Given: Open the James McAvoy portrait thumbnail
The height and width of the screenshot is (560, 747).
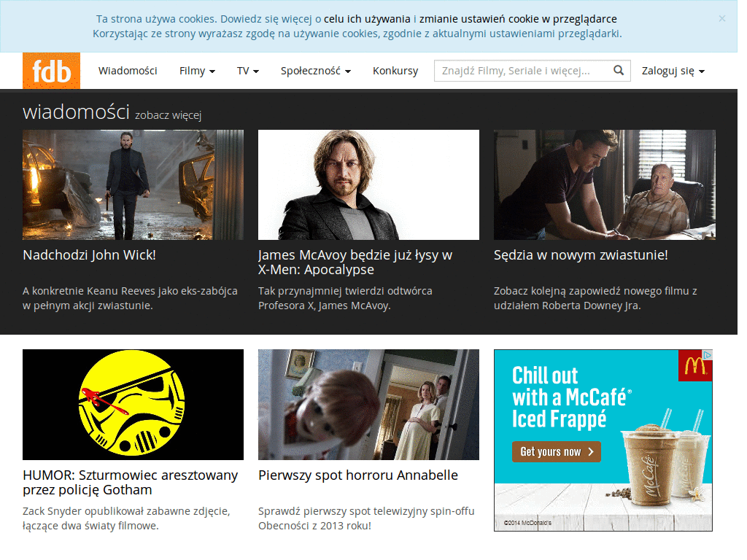Looking at the screenshot, I should [x=368, y=184].
